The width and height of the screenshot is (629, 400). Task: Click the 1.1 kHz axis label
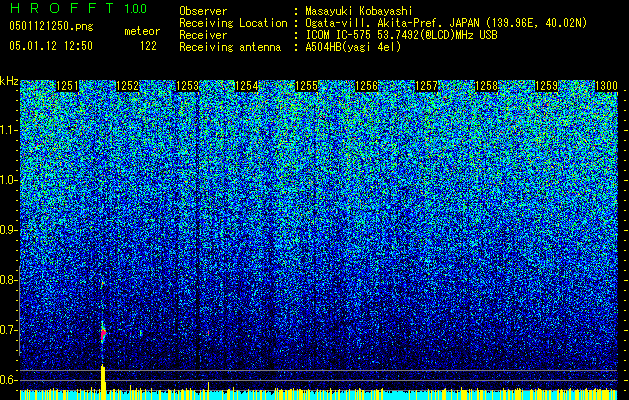(8, 130)
